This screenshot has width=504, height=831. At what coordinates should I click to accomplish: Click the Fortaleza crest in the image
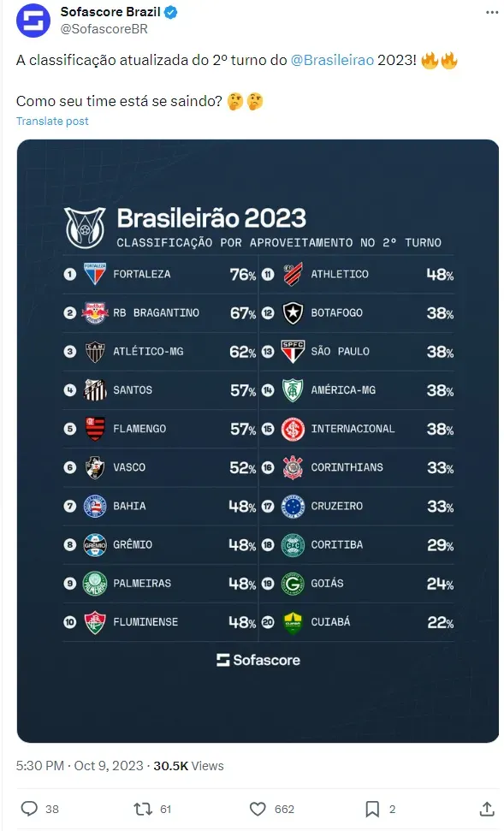[x=95, y=274]
